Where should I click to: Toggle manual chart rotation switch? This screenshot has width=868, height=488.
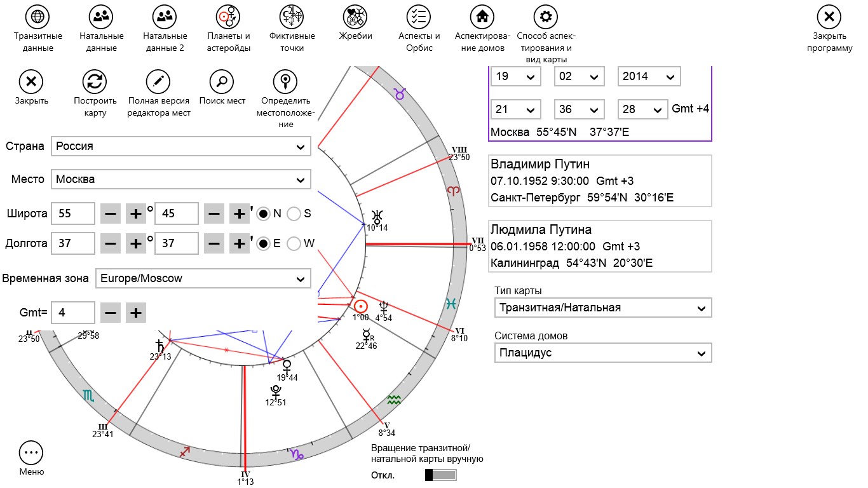441,475
